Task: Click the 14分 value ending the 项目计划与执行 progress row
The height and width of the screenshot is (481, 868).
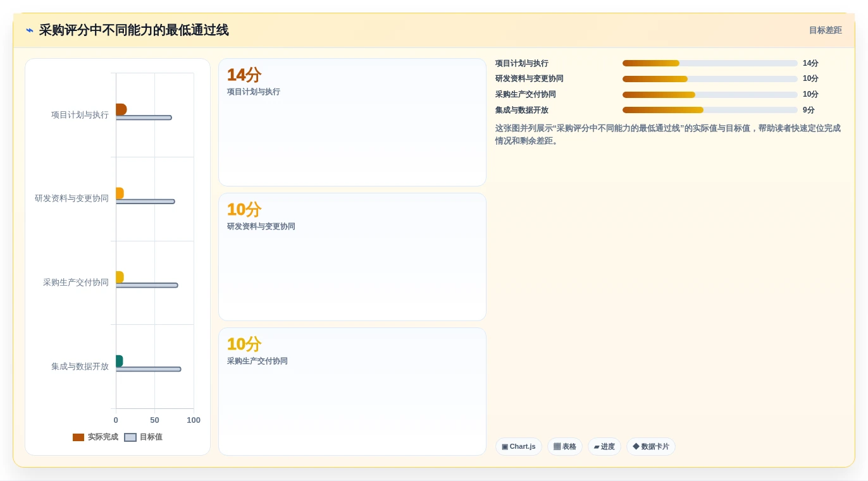Action: [810, 63]
